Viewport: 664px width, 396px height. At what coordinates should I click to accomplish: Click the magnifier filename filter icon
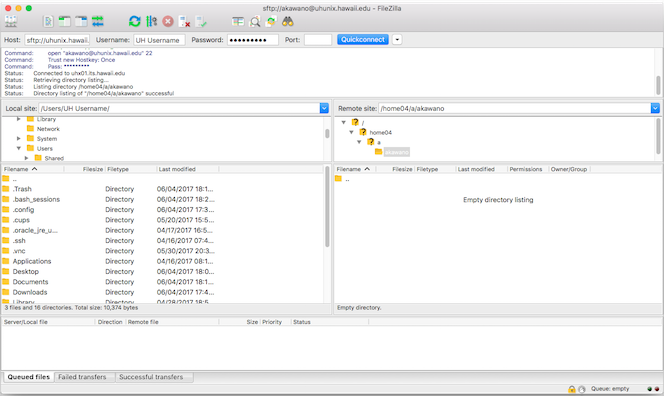[255, 21]
